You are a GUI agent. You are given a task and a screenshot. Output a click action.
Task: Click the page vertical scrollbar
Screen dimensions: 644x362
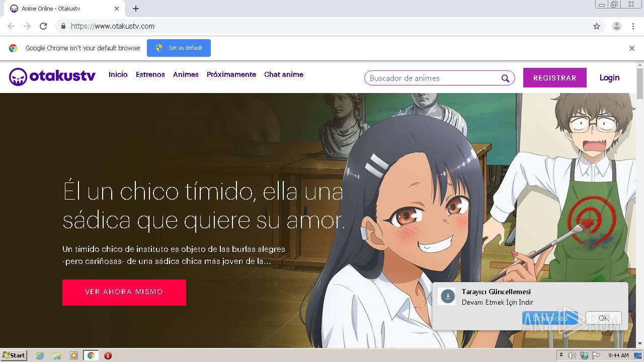pyautogui.click(x=640, y=83)
